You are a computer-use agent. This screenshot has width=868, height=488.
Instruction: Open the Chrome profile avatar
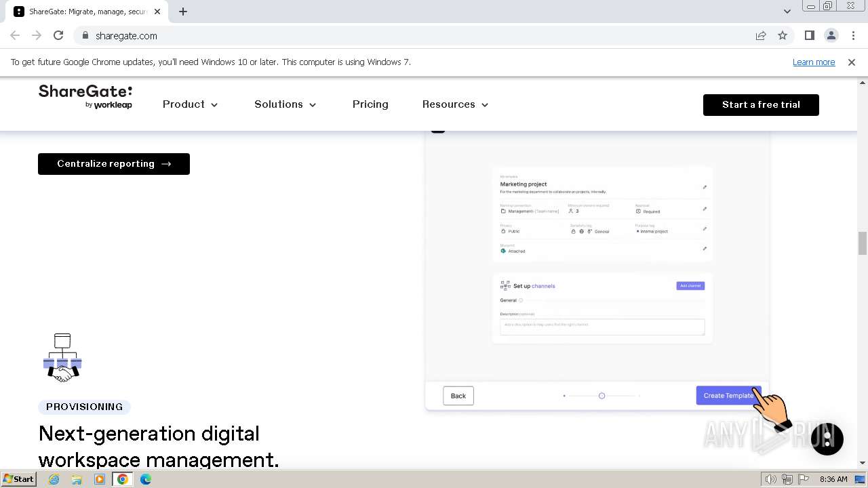pos(831,35)
